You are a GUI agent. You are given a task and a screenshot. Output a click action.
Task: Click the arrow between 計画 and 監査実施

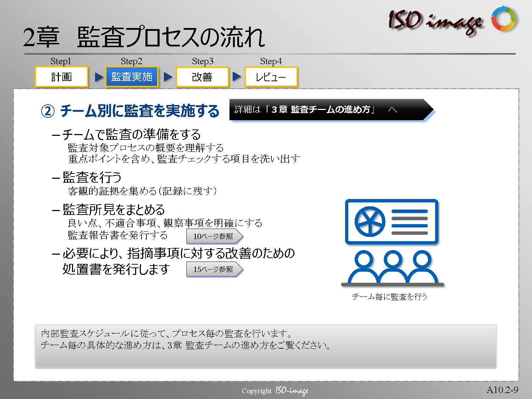pos(99,77)
